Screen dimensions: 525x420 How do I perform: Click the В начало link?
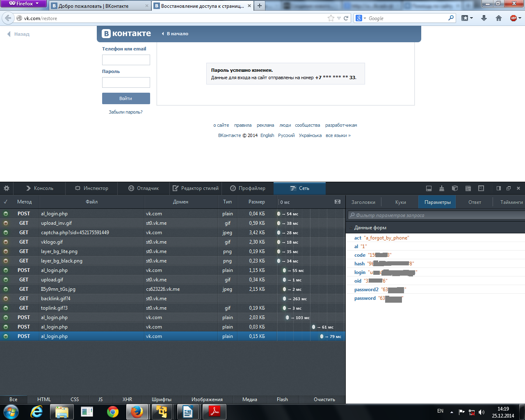click(x=175, y=34)
